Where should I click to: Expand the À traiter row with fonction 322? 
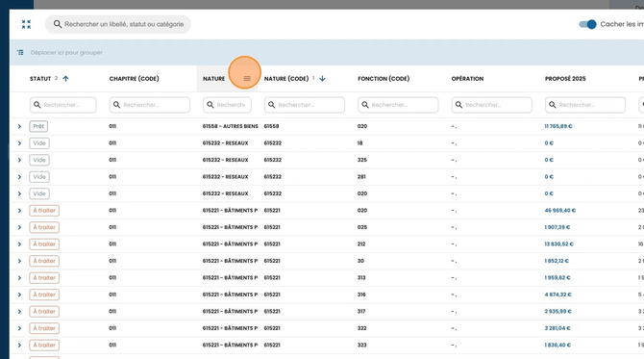pyautogui.click(x=19, y=328)
